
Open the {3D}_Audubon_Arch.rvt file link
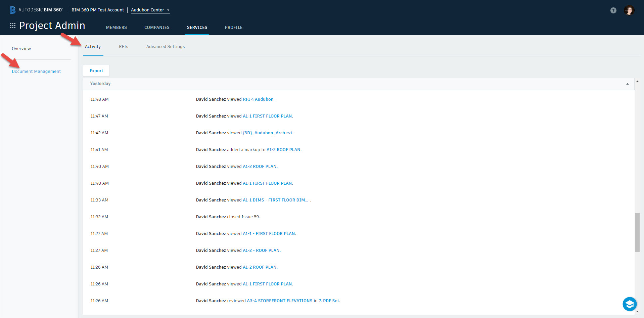click(x=268, y=133)
